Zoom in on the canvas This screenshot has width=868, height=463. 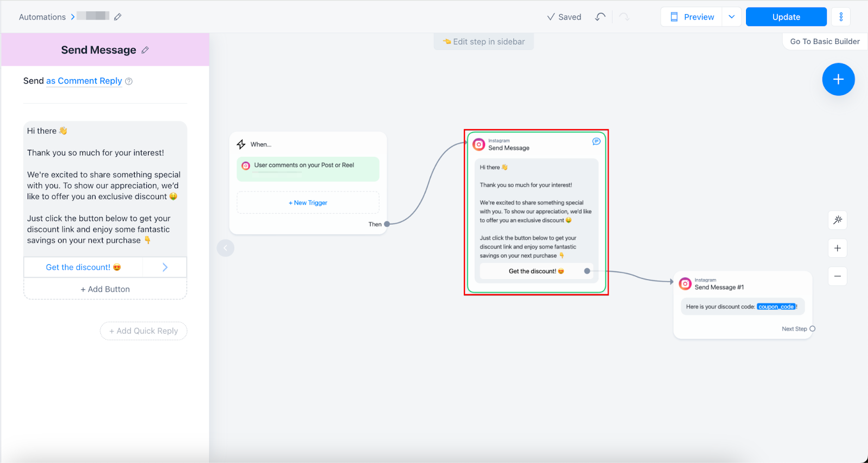(x=838, y=248)
